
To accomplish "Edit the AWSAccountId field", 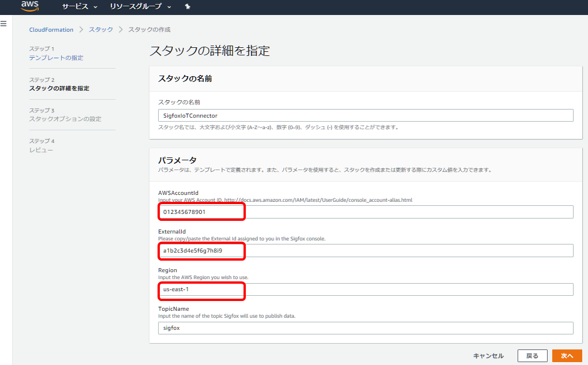I will click(x=366, y=212).
